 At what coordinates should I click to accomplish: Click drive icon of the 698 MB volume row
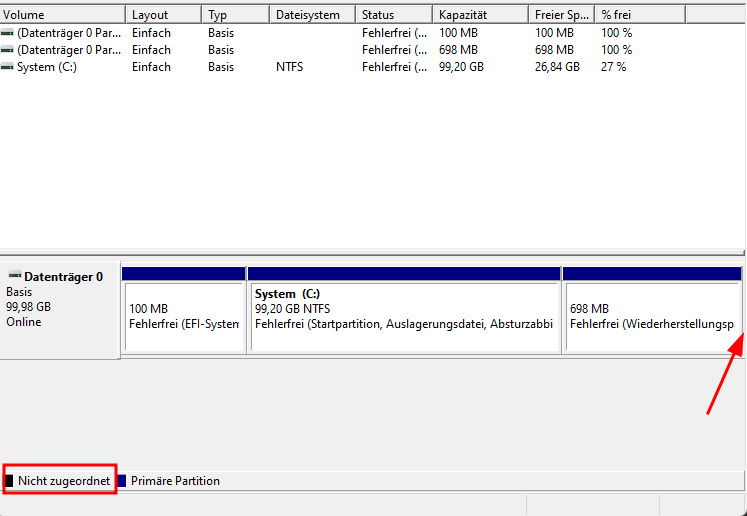click(x=7, y=50)
